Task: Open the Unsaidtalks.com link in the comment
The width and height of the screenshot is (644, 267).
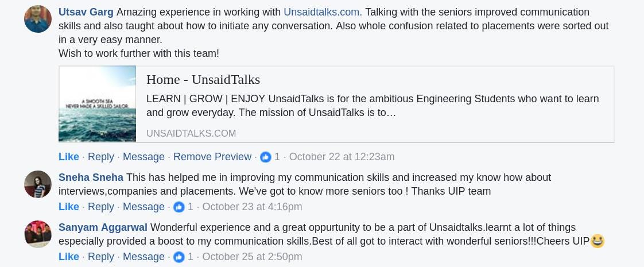Action: click(323, 12)
